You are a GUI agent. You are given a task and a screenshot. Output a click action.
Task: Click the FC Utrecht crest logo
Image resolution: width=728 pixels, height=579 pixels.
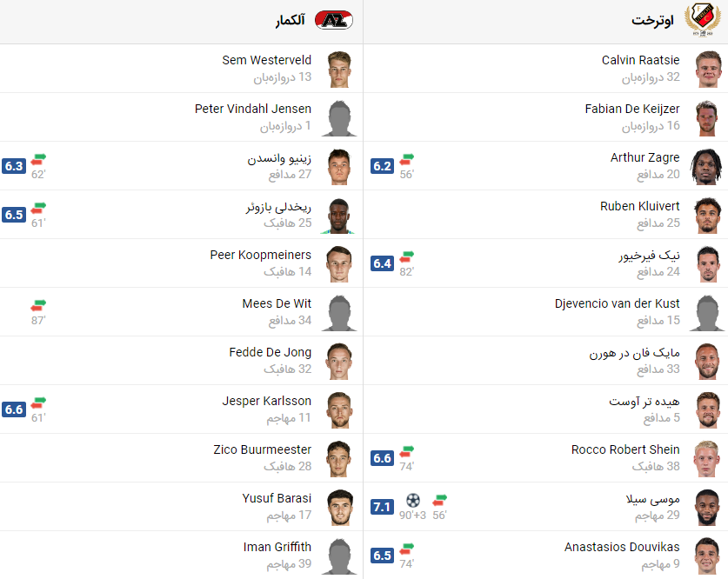click(703, 20)
